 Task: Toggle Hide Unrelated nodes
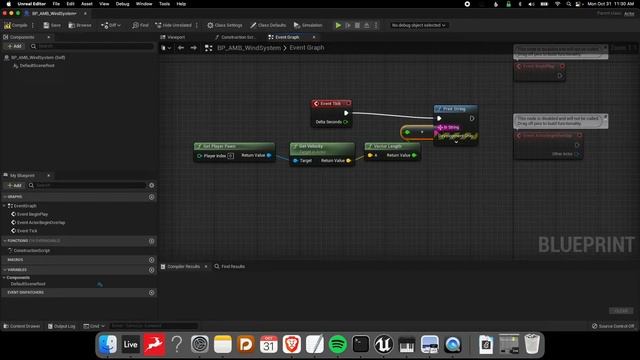pyautogui.click(x=173, y=25)
